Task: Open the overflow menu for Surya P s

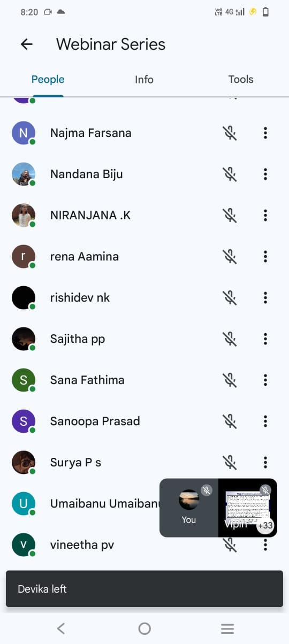Action: [265, 463]
